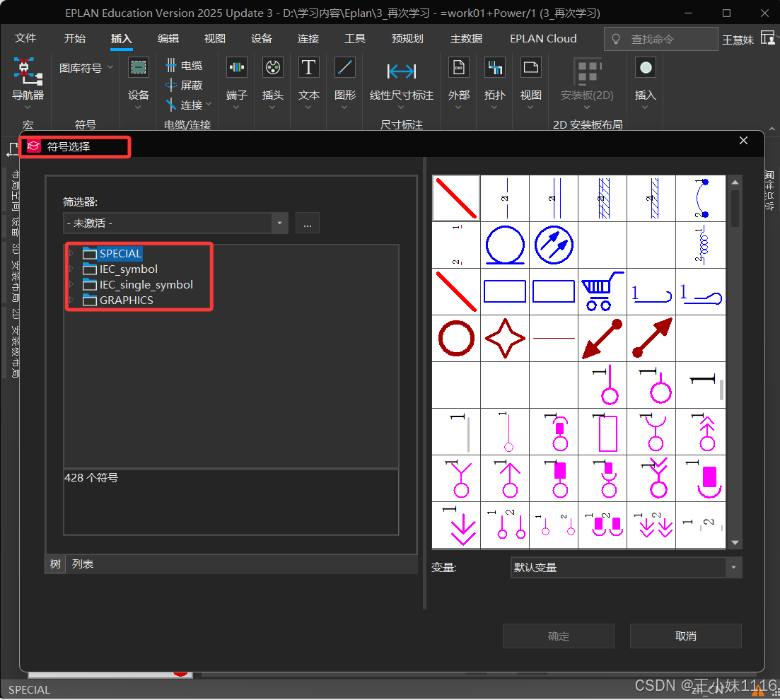This screenshot has width=780, height=700.
Task: Select the dark red four-point star symbol
Action: coord(505,338)
